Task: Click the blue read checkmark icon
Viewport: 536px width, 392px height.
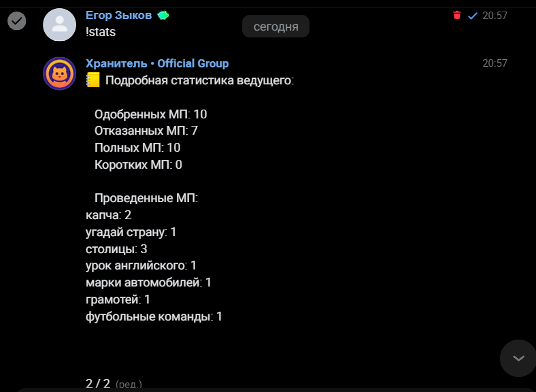Action: (x=473, y=15)
